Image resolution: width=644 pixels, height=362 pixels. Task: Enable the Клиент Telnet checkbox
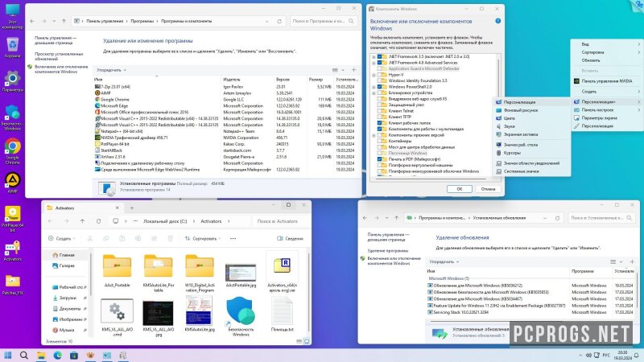coord(379,111)
